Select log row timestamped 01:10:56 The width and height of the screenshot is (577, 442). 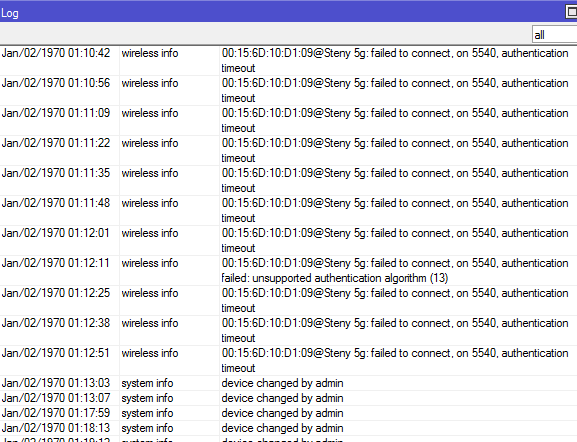coord(288,91)
